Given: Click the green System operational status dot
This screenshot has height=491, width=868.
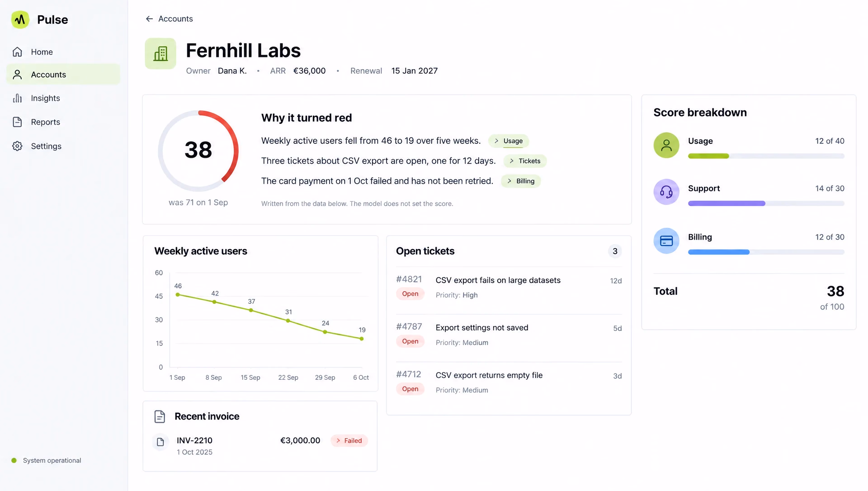Looking at the screenshot, I should (x=14, y=460).
